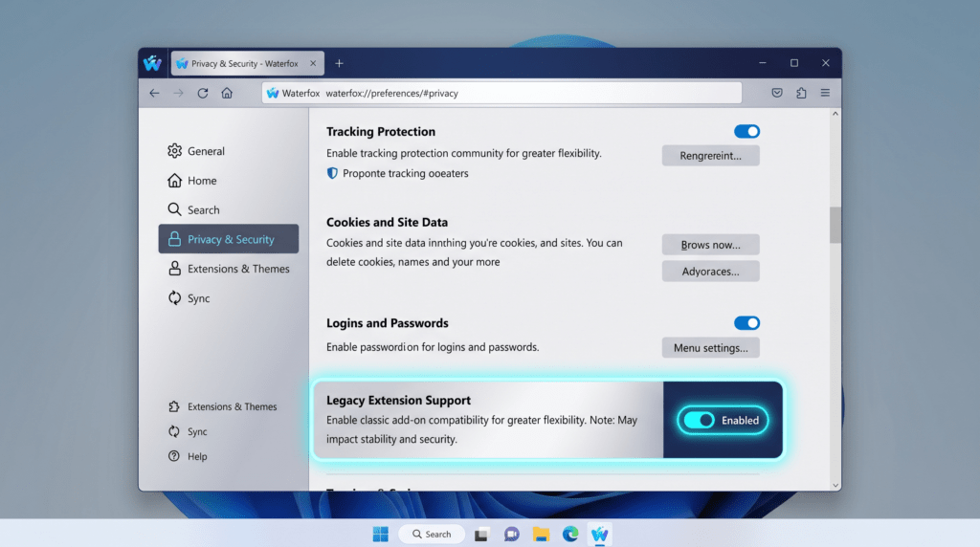Open the Chat app in the taskbar
Viewport: 980px width, 547px height.
point(511,535)
